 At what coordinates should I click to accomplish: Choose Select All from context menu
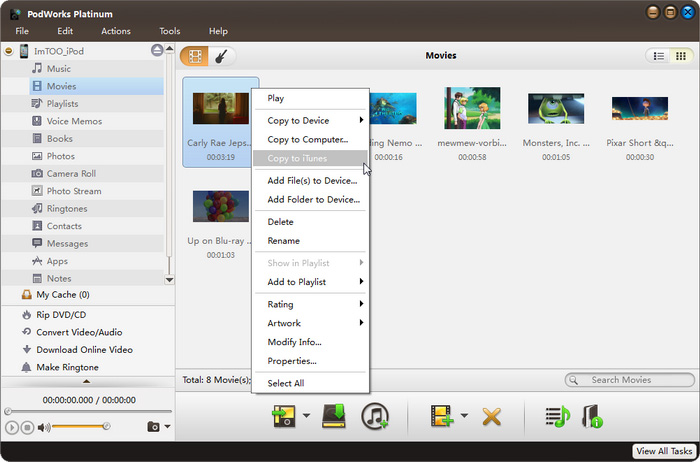pos(310,383)
